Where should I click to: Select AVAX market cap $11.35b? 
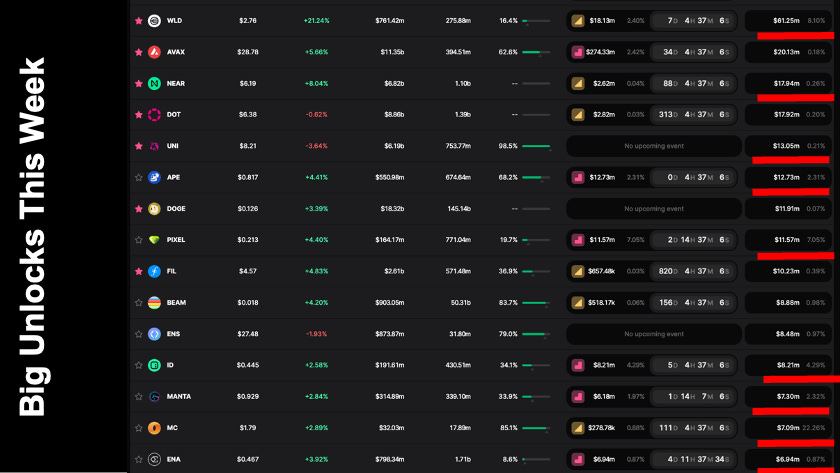[392, 52]
